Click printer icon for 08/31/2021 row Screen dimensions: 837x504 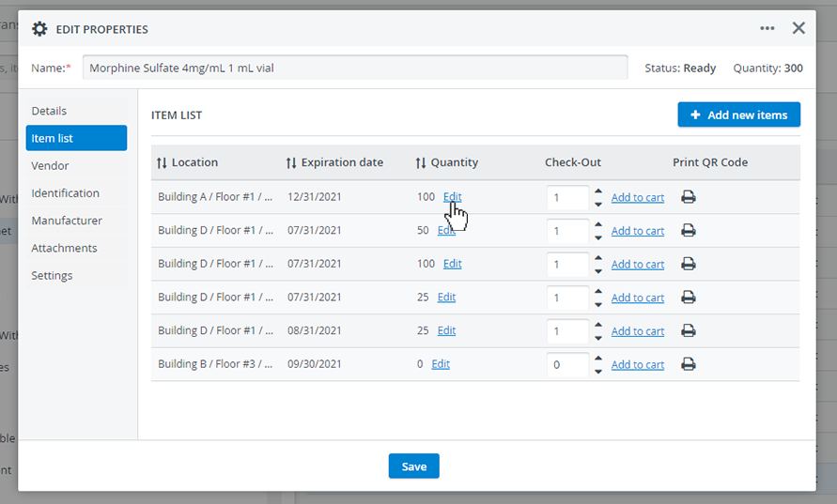688,330
